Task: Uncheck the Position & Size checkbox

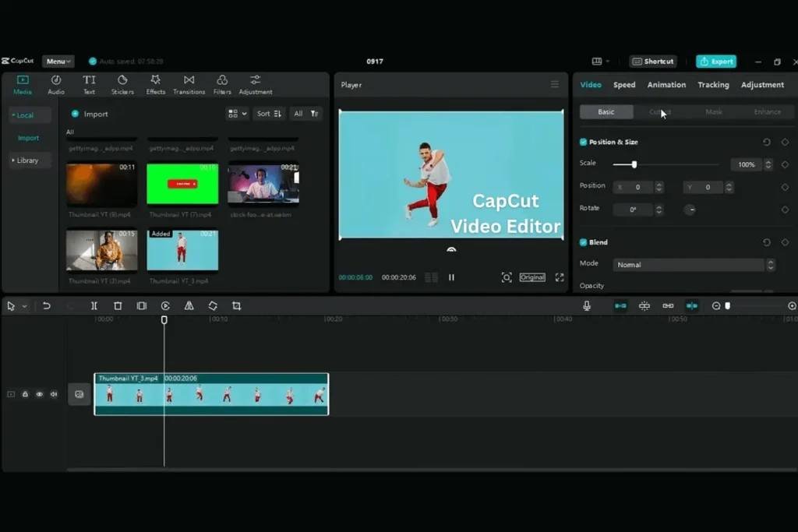Action: [x=583, y=142]
